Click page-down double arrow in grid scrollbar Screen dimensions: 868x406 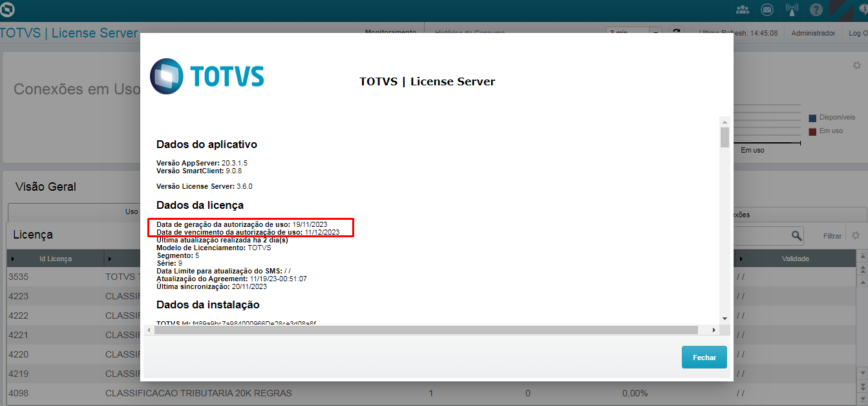tap(862, 387)
